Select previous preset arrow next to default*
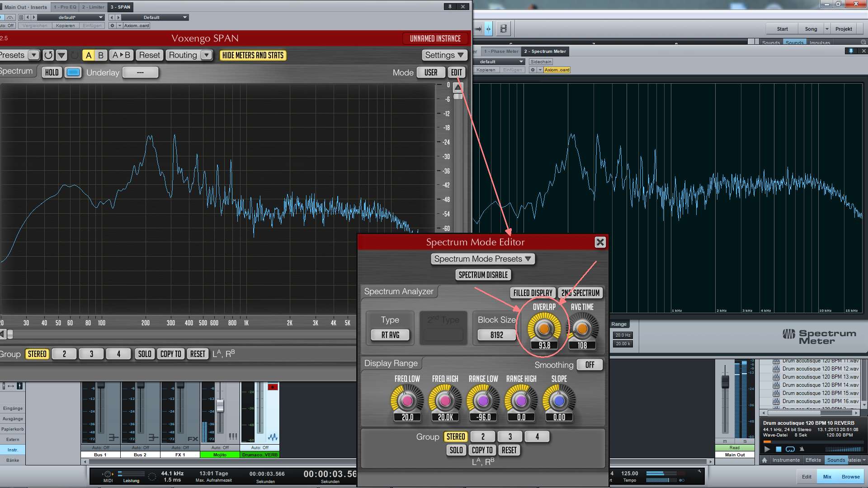The width and height of the screenshot is (868, 488). pyautogui.click(x=28, y=17)
